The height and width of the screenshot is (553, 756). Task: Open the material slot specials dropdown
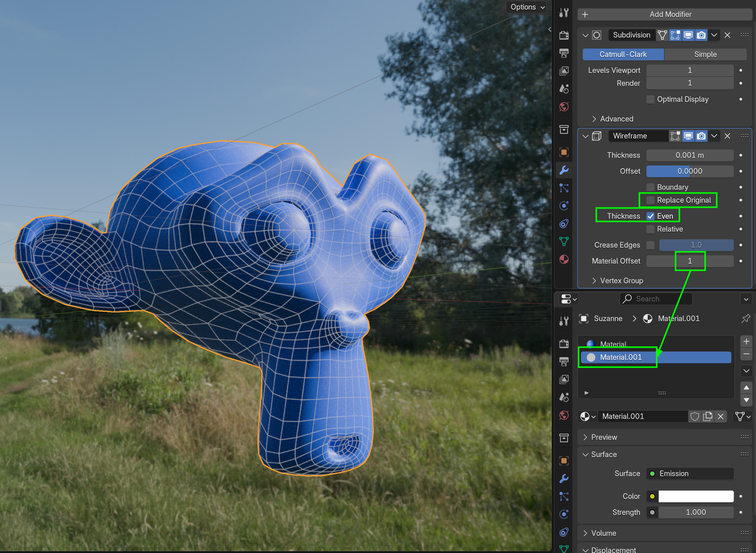746,371
